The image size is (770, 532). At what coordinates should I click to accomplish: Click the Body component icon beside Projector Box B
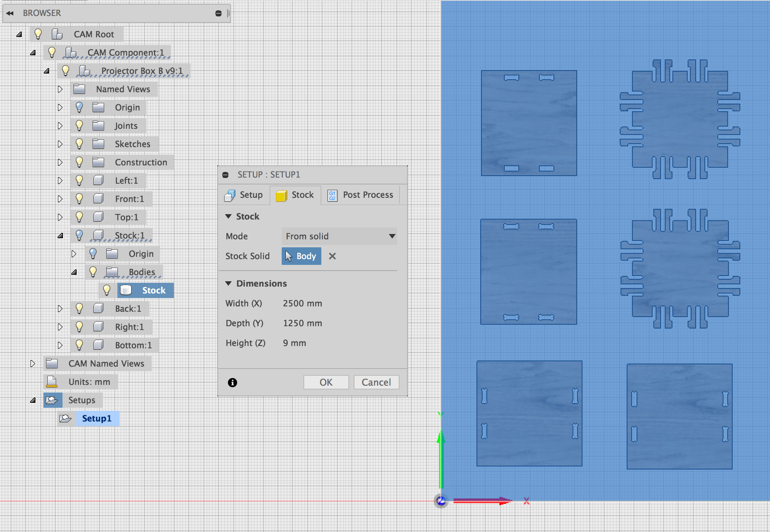(84, 71)
